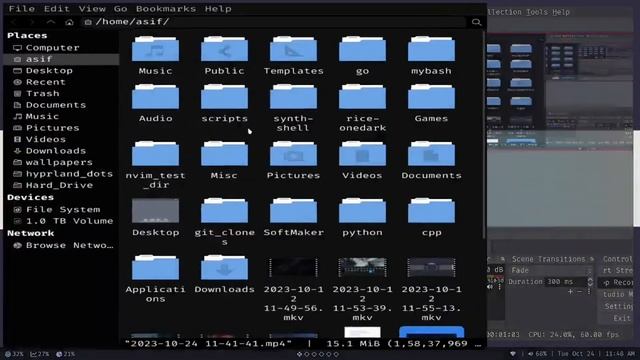Click Duration stepper arrows in OBS window

coord(590,282)
